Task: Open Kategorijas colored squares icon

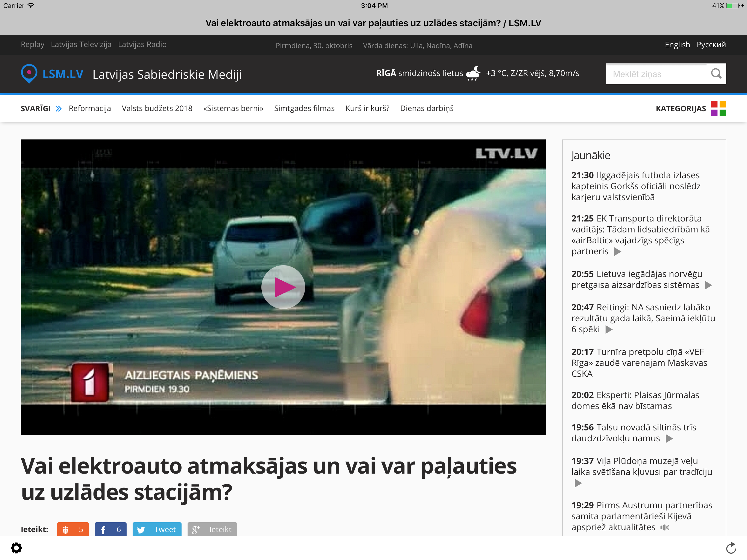Action: [x=718, y=109]
